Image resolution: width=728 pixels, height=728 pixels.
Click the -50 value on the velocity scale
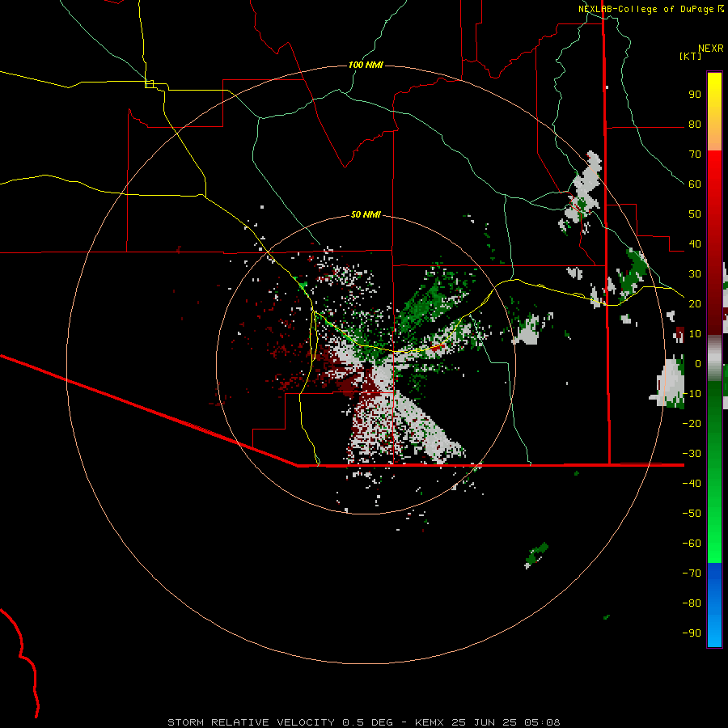692,513
